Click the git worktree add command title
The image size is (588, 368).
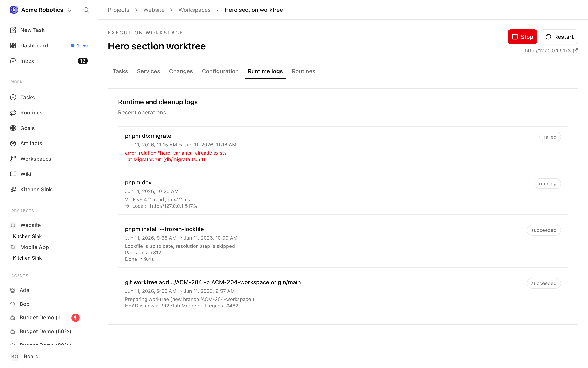pyautogui.click(x=213, y=282)
